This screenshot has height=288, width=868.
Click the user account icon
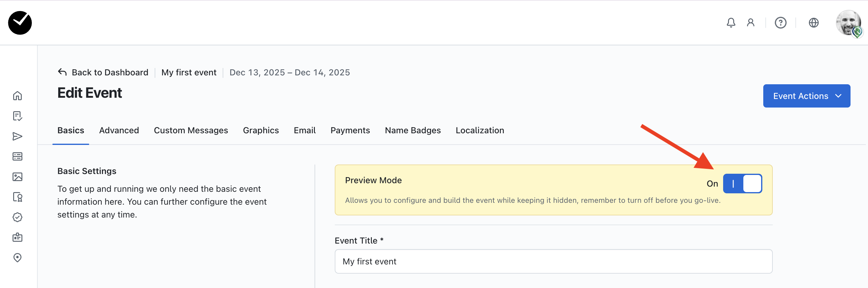[750, 23]
